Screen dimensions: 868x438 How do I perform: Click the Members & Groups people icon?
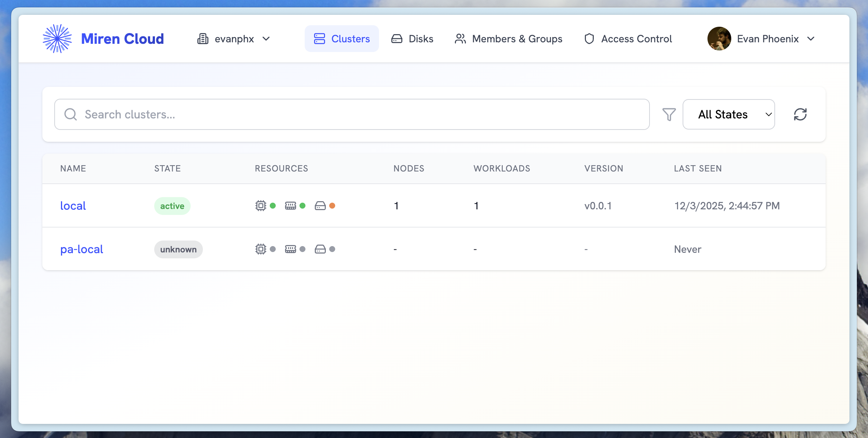[460, 38]
